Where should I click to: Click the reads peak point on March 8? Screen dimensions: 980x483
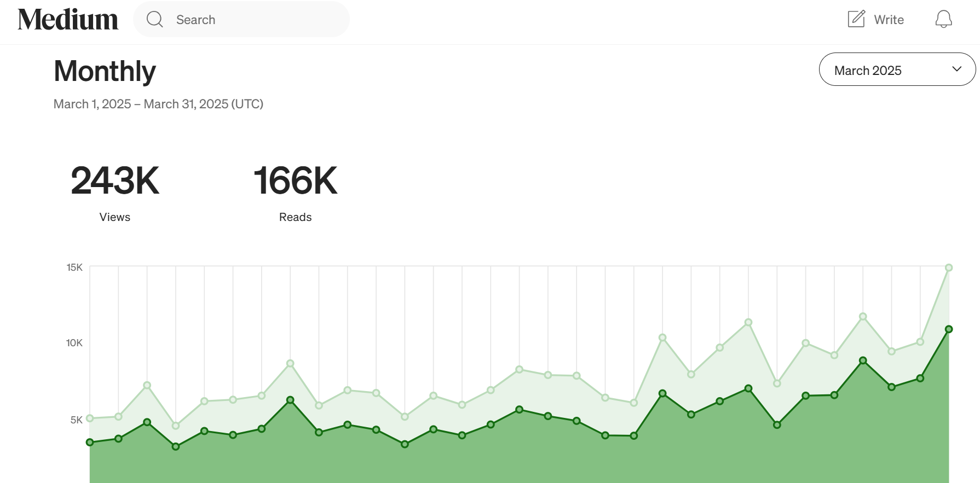290,400
